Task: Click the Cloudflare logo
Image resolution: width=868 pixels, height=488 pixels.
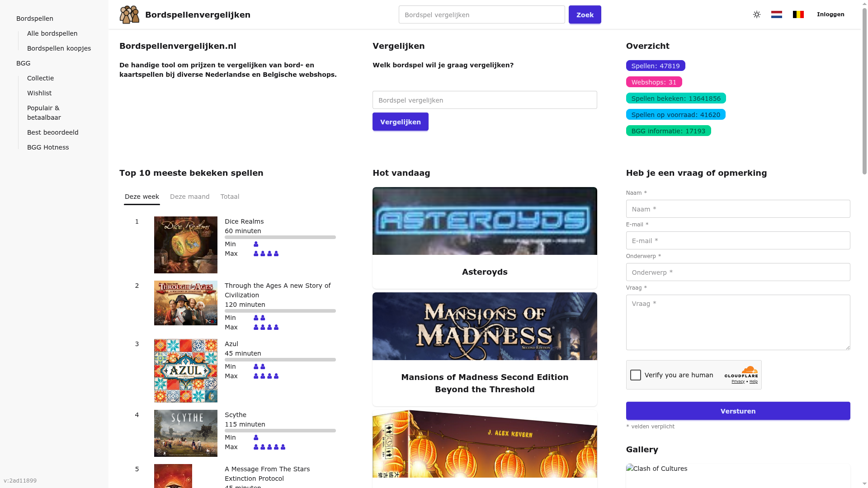Action: (741, 372)
